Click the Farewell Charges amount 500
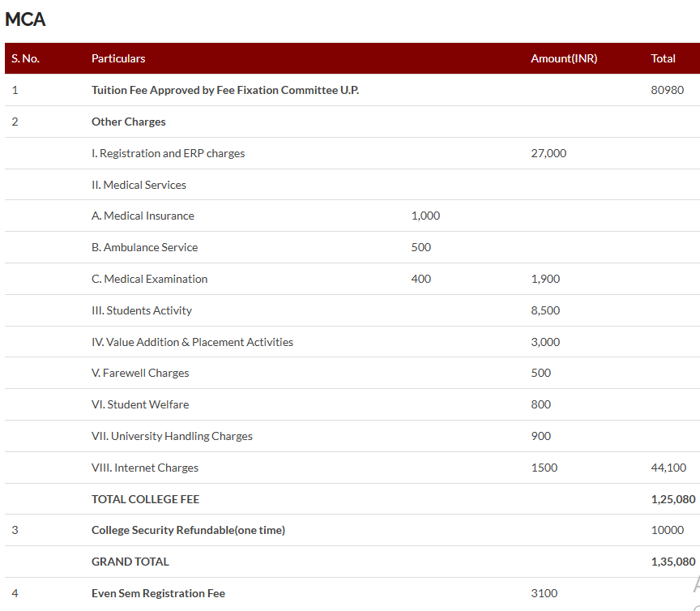 (x=541, y=373)
